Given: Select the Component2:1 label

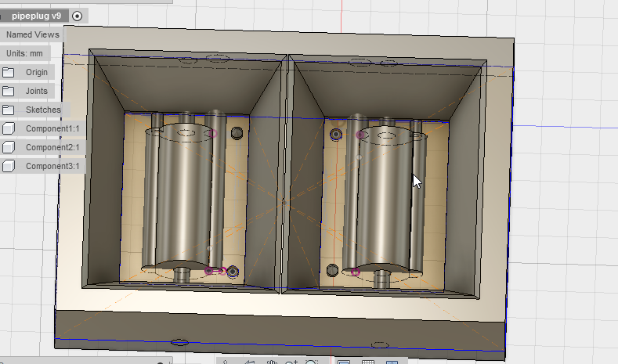Looking at the screenshot, I should 52,147.
